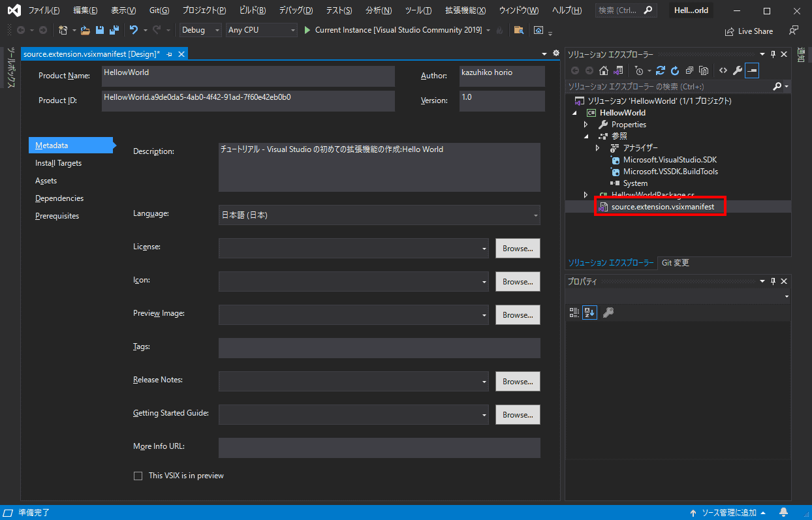Screen dimensions: 812x520
Task: Sync with Active Document in Solution Explorer
Action: (x=661, y=70)
